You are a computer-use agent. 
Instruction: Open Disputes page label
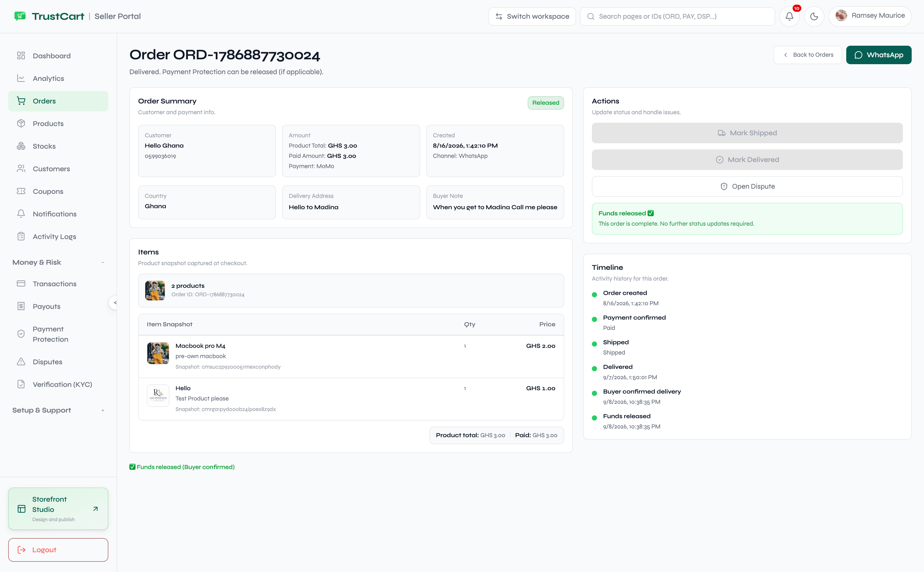click(48, 362)
